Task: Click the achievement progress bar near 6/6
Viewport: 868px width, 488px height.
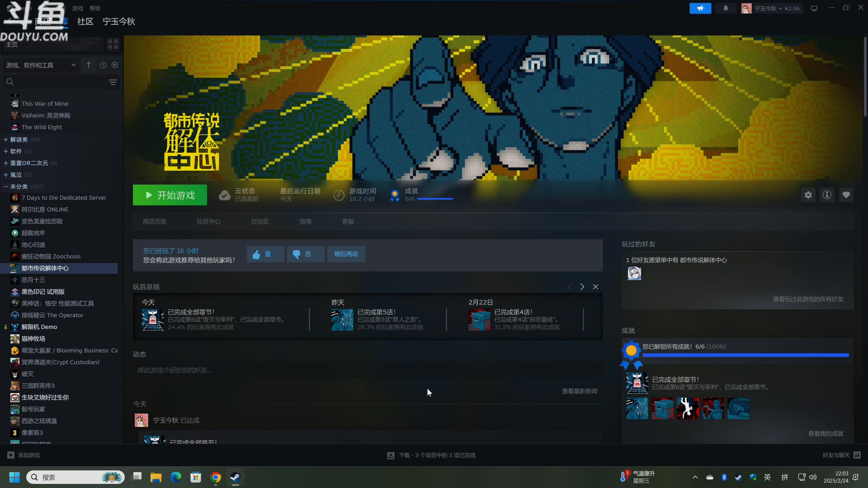Action: click(x=435, y=199)
